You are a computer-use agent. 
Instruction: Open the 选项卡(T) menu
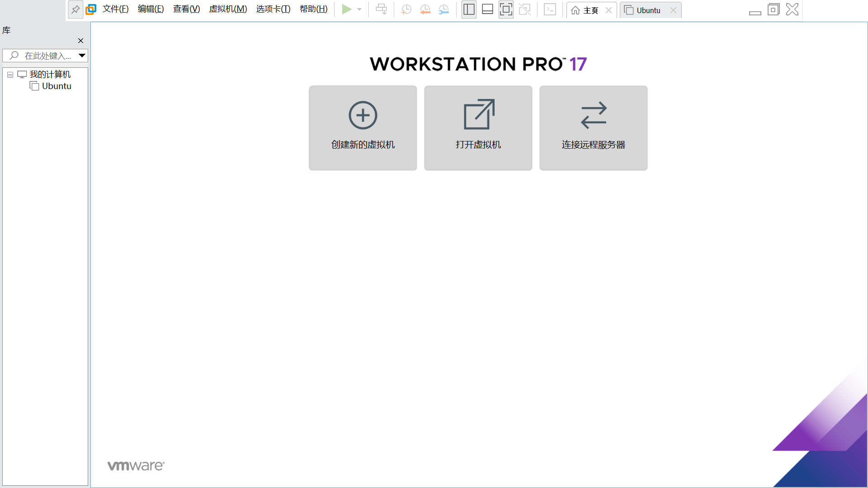pyautogui.click(x=273, y=9)
